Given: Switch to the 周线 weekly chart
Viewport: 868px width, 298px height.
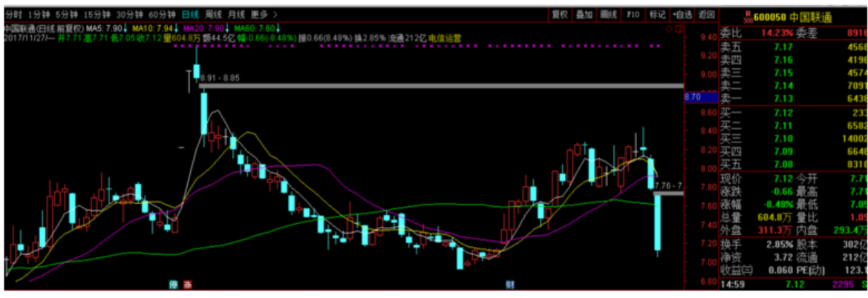Looking at the screenshot, I should pyautogui.click(x=213, y=14).
